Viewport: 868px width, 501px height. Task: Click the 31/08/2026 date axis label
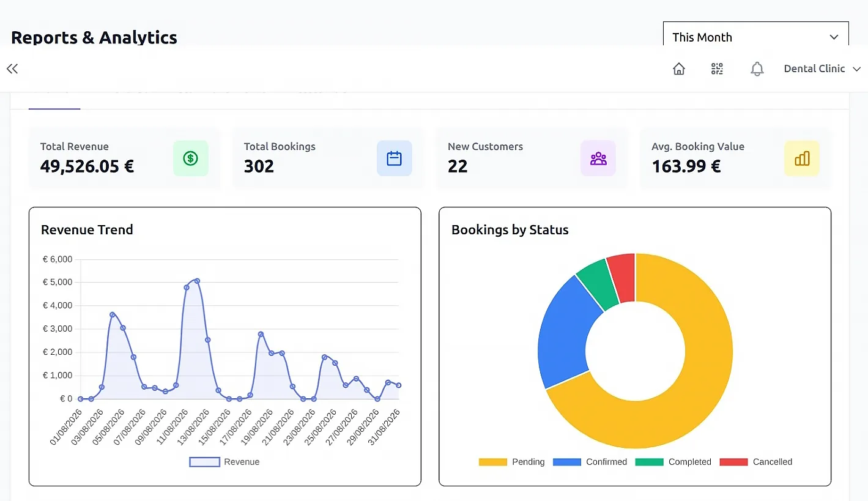385,428
